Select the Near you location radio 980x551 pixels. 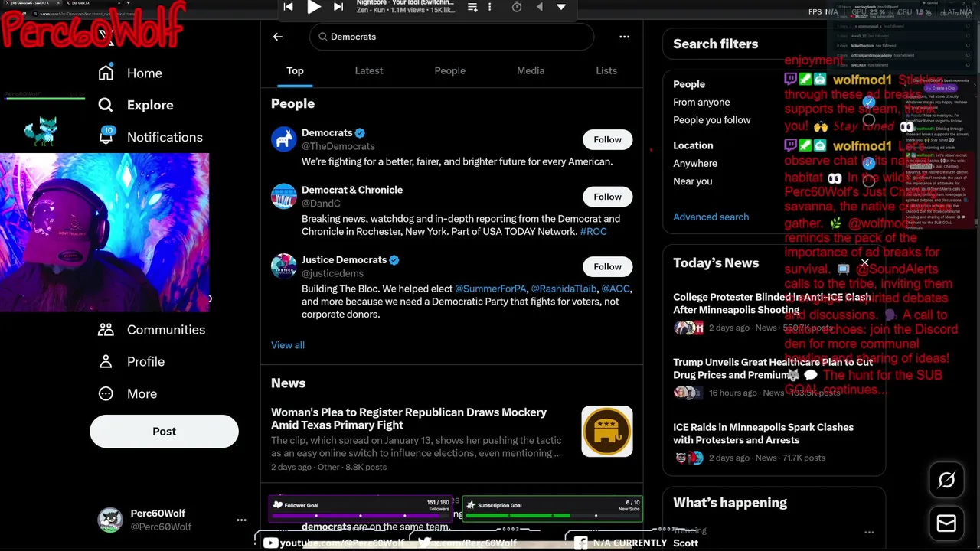pos(868,181)
